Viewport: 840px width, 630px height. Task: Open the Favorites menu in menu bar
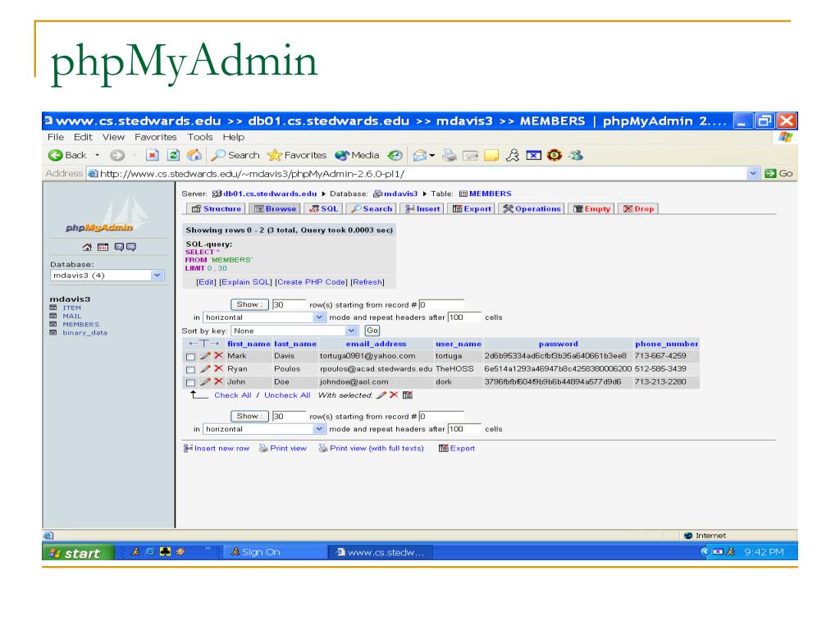point(155,137)
